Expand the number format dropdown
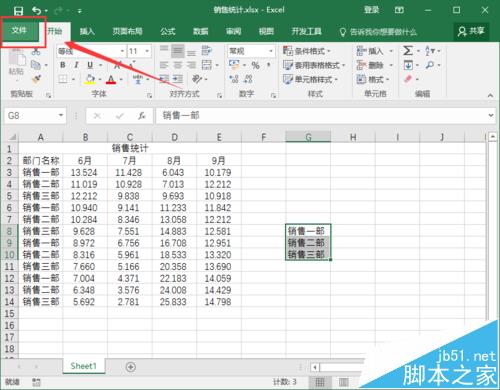Viewport: 500px width, 390px height. point(271,51)
